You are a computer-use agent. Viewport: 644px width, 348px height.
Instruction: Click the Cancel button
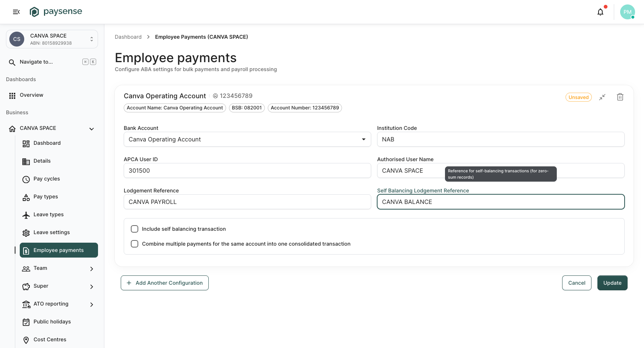click(577, 283)
